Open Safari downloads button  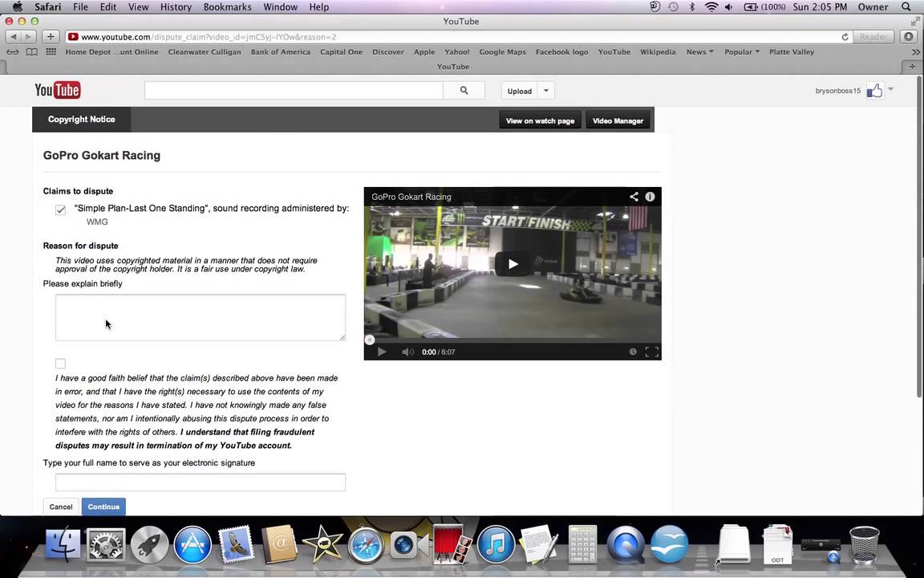(909, 37)
